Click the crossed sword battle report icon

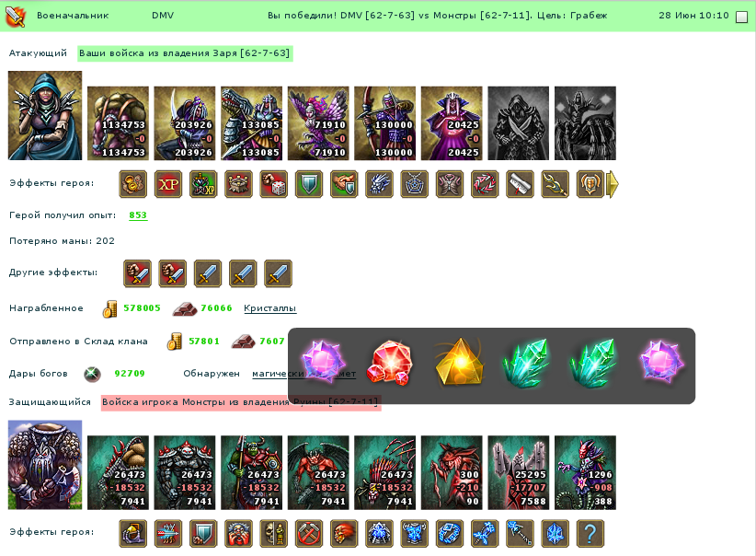pyautogui.click(x=16, y=16)
